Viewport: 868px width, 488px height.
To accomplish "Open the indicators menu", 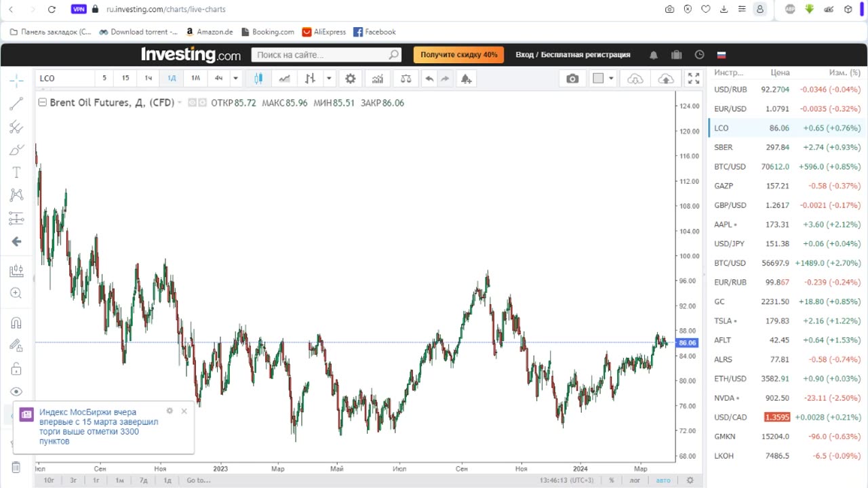I will click(x=378, y=79).
